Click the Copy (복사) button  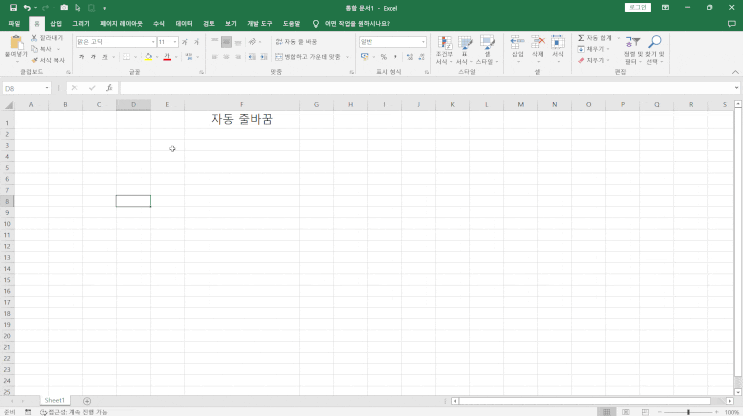tap(42, 49)
